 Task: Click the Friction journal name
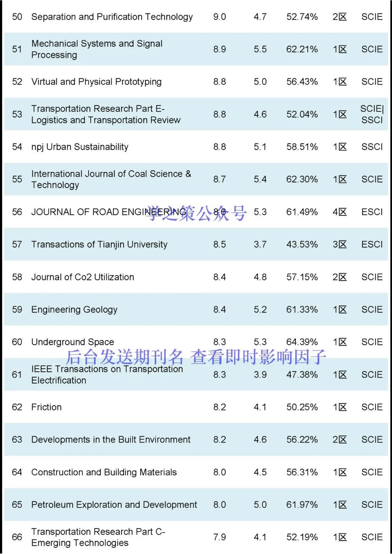coord(46,407)
